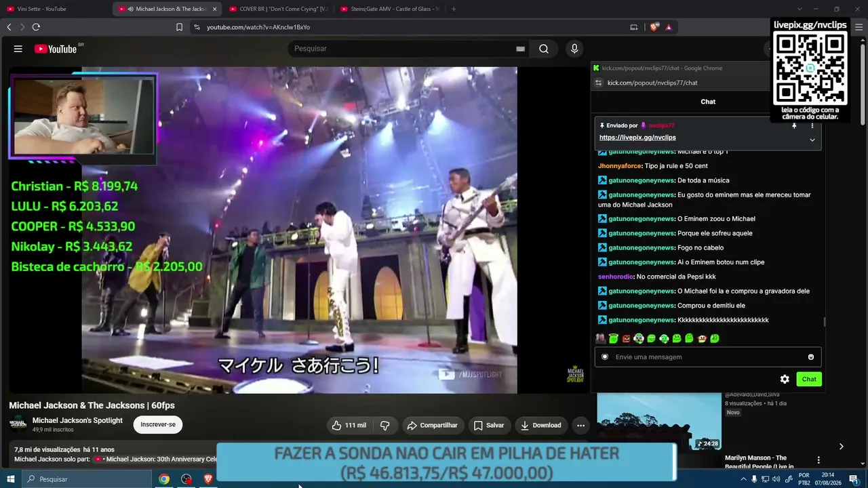Send message with the green Chat button

click(x=809, y=380)
